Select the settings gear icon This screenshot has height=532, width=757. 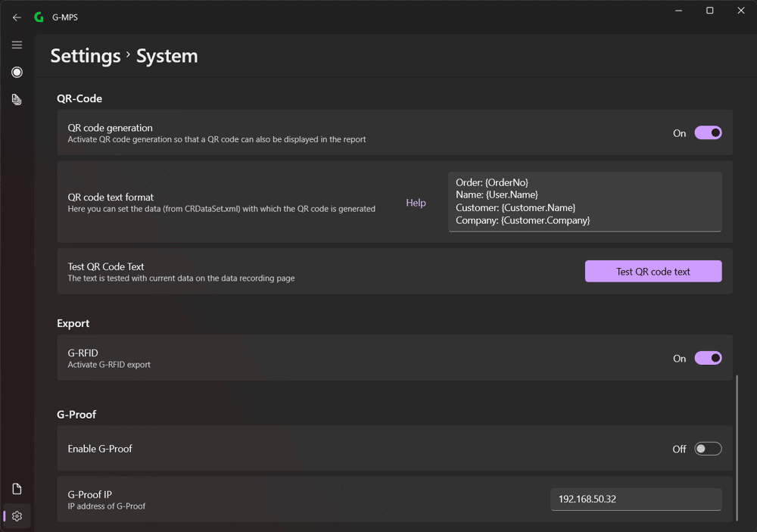(17, 516)
